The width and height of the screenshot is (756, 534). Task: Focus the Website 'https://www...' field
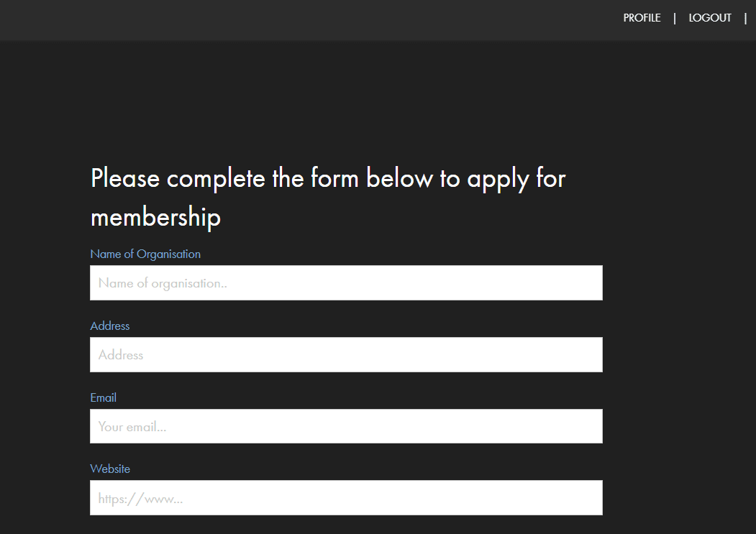(346, 497)
